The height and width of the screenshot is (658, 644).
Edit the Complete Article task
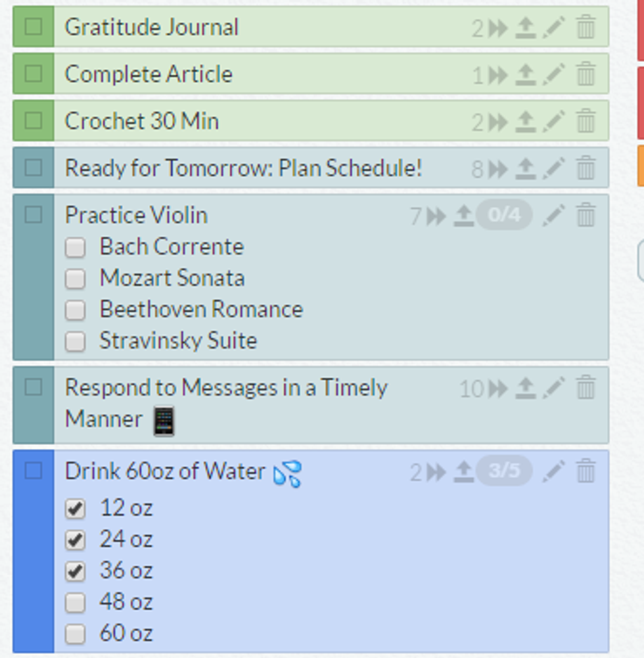pyautogui.click(x=554, y=75)
